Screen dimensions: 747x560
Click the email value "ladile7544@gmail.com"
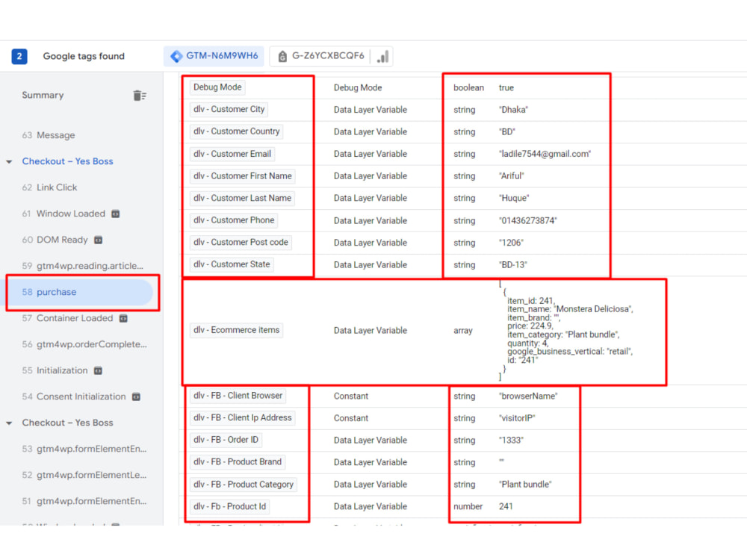pos(545,154)
